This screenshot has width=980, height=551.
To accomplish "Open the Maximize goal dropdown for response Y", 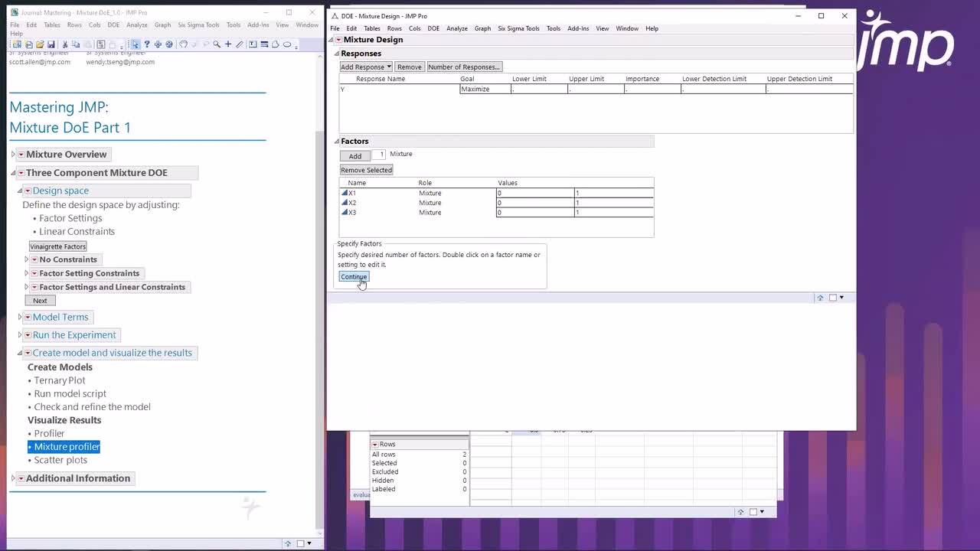I will (484, 89).
